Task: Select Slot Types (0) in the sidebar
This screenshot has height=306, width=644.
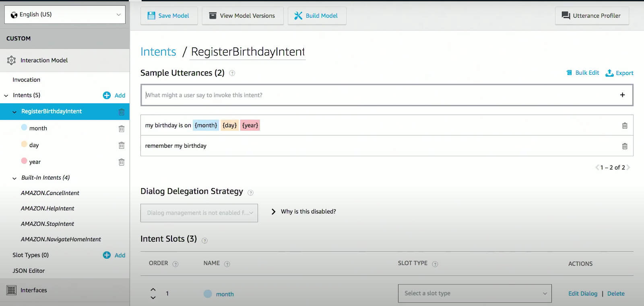Action: [x=31, y=255]
